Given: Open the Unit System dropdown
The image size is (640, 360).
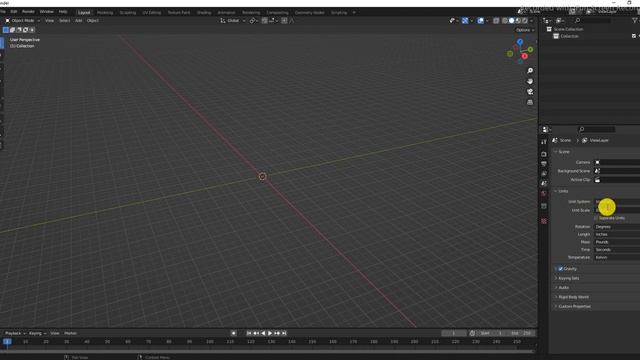Looking at the screenshot, I should (x=617, y=202).
